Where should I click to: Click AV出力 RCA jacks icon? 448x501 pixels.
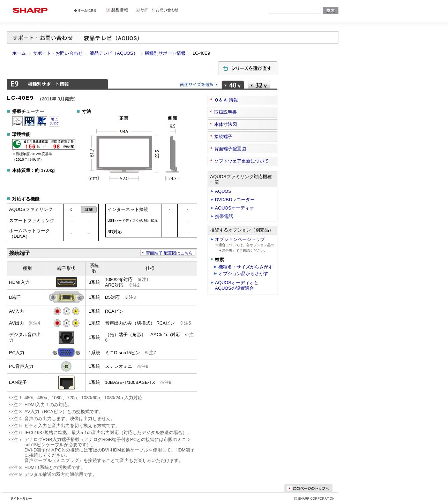[x=66, y=323]
